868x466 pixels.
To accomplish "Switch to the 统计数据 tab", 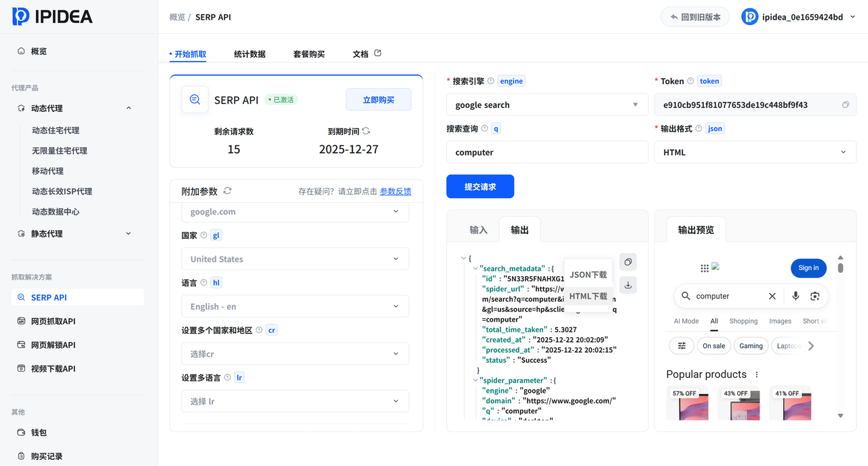I will click(250, 54).
